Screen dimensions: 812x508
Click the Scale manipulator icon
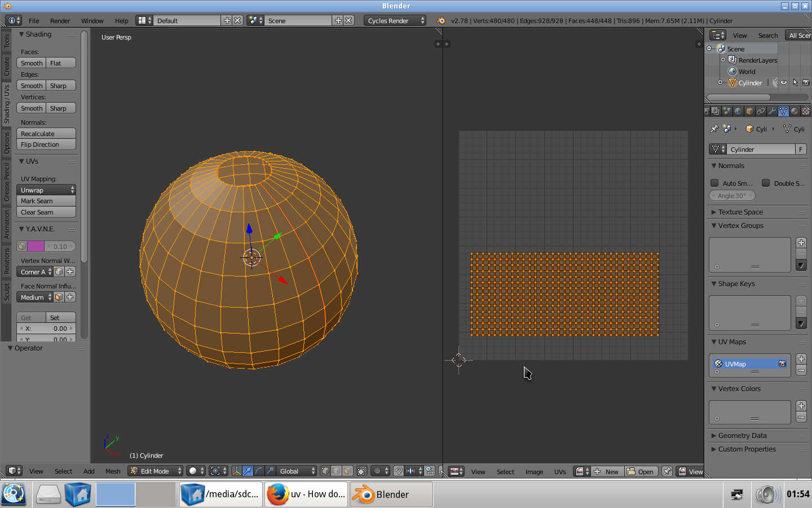point(270,471)
